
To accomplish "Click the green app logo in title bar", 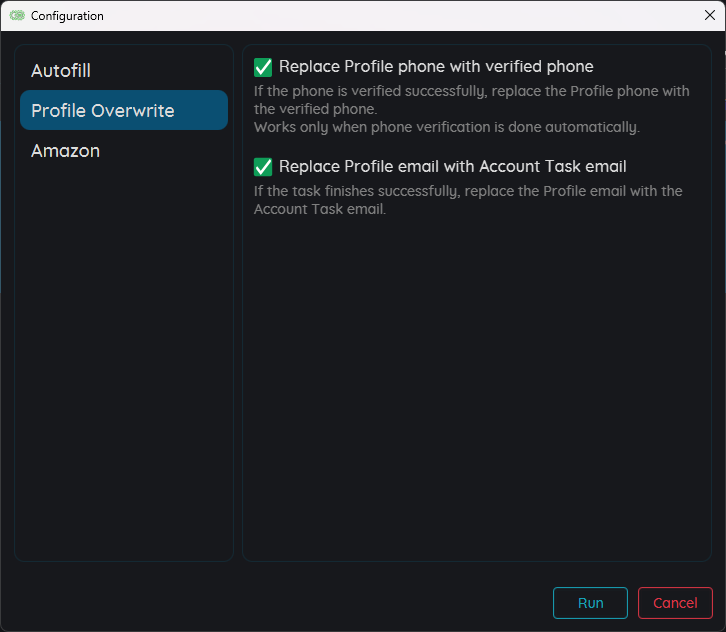I will click(x=16, y=16).
